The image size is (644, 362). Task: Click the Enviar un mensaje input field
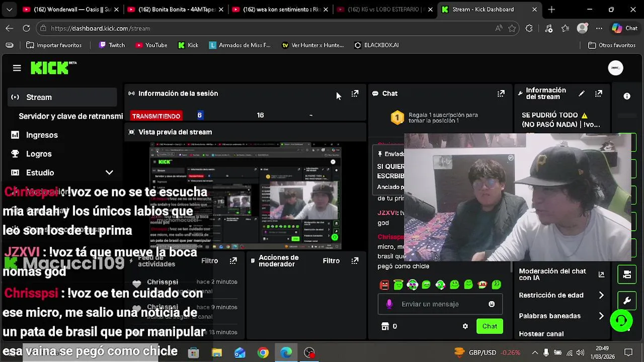pos(440,304)
